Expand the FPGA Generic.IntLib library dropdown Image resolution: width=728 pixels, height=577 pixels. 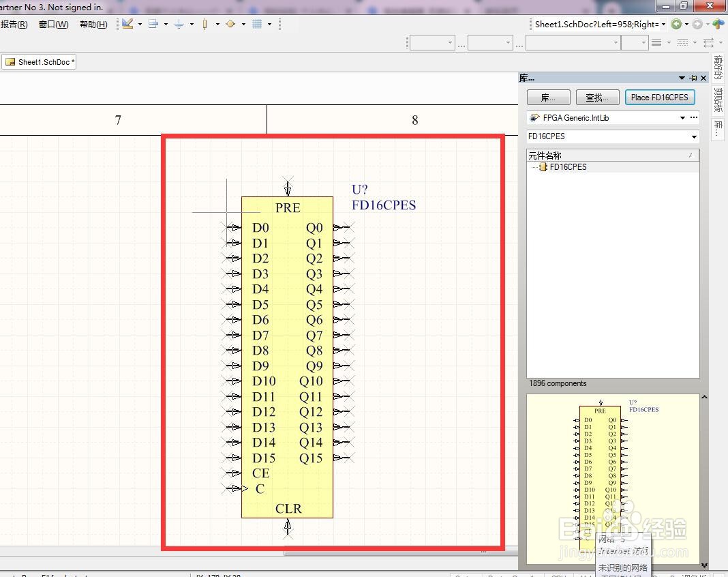[682, 118]
